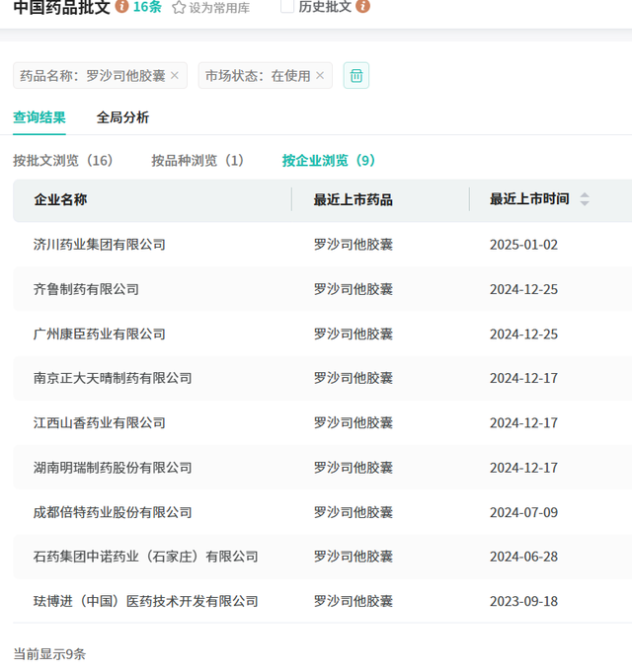Image resolution: width=632 pixels, height=672 pixels.
Task: Tick the 历史批文 checkbox
Action: [x=286, y=6]
